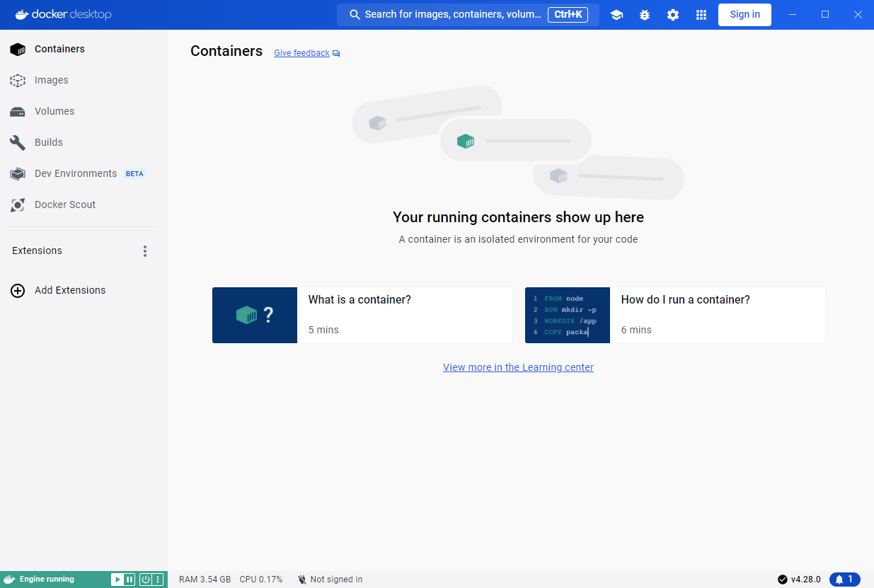Click the container question-mark thumbnail
Viewport: 874px width, 588px height.
click(x=255, y=316)
